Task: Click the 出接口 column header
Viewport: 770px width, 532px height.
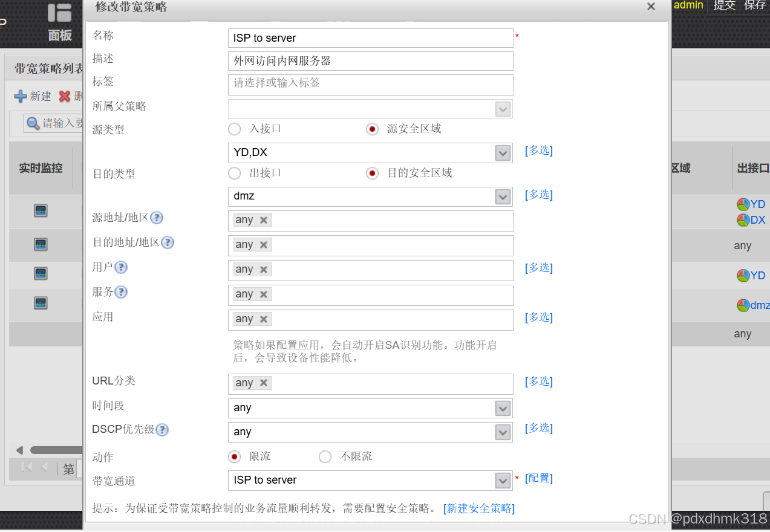Action: point(753,168)
